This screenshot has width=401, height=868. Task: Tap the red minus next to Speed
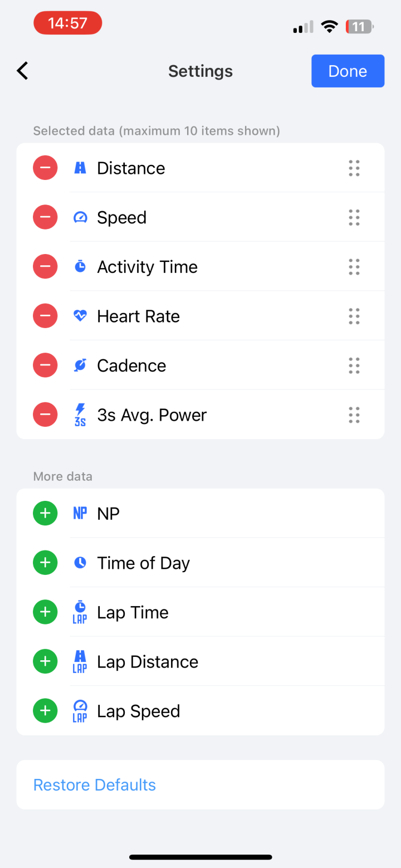click(45, 217)
